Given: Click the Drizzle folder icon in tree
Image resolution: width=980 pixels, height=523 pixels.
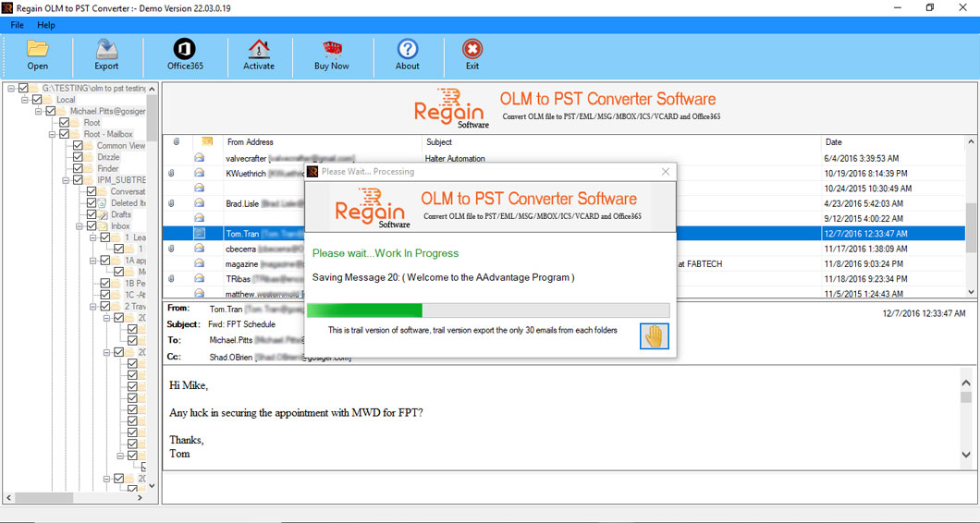Looking at the screenshot, I should tap(90, 157).
